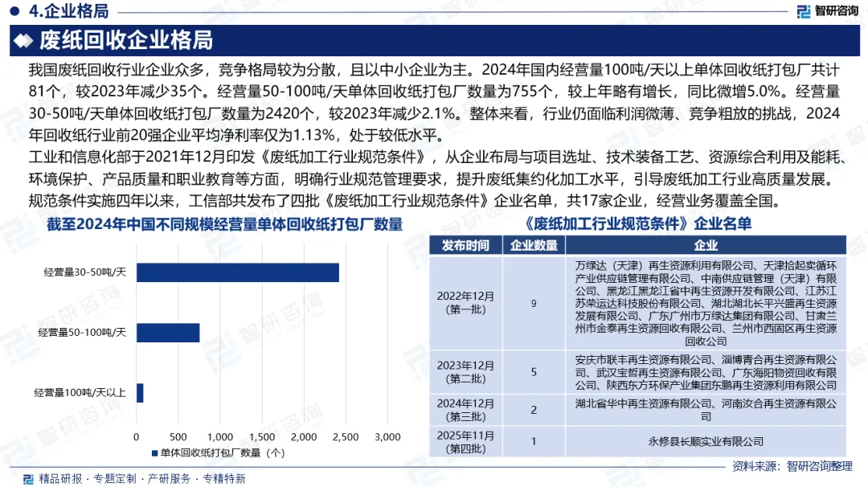The width and height of the screenshot is (868, 487).
Task: Click the heading text 4.企业格局
Action: [68, 10]
